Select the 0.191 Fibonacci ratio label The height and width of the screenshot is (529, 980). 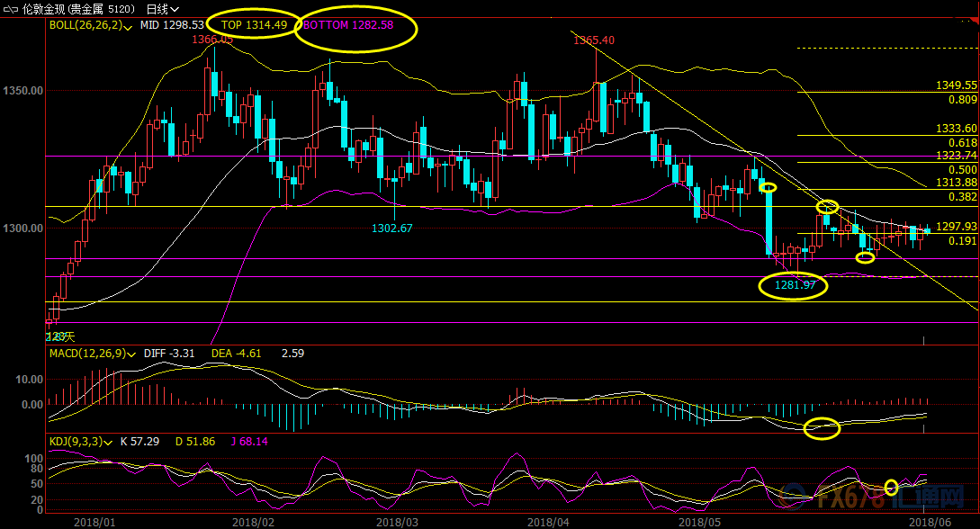(963, 240)
